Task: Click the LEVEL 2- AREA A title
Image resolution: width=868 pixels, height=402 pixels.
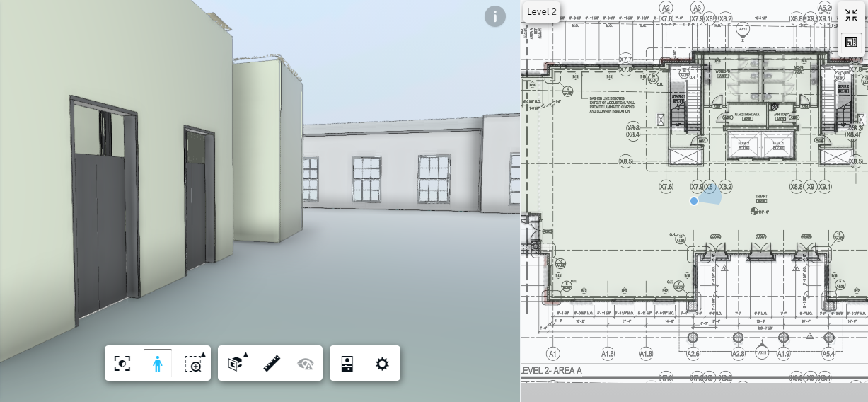Action: [x=552, y=370]
